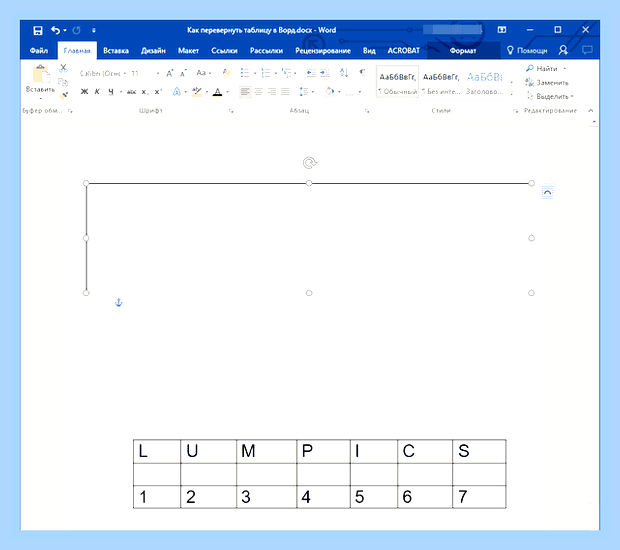The height and width of the screenshot is (550, 620).
Task: Toggle bold formatting (Ж)
Action: point(84,92)
